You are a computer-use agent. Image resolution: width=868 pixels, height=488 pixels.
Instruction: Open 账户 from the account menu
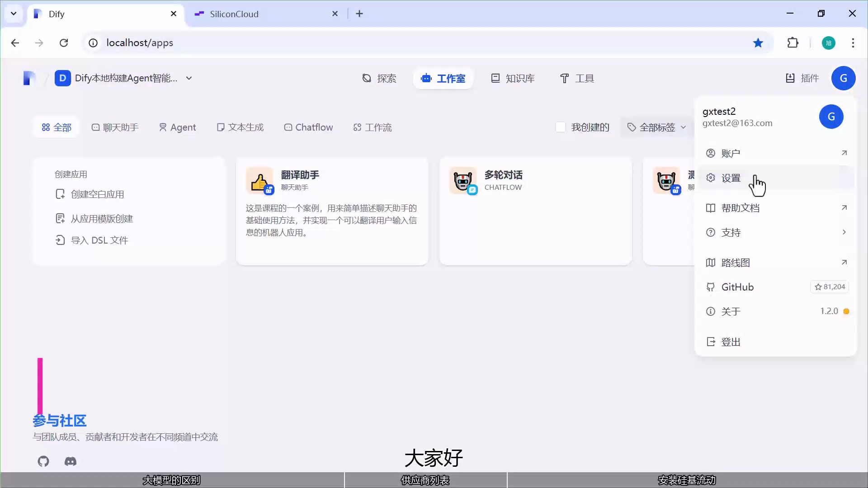(776, 153)
